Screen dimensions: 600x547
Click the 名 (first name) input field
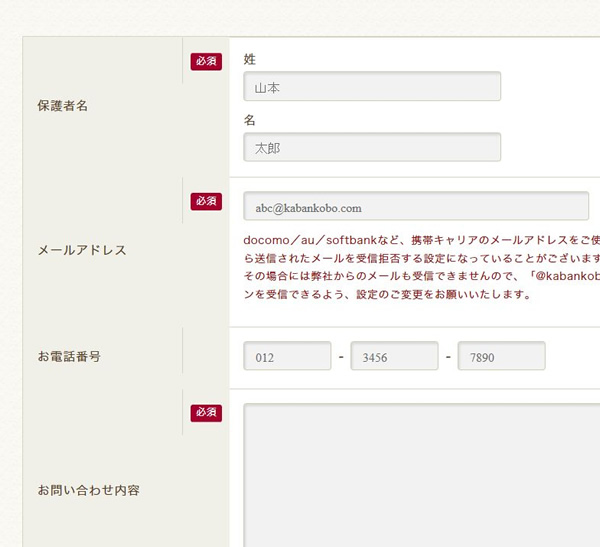pyautogui.click(x=371, y=147)
